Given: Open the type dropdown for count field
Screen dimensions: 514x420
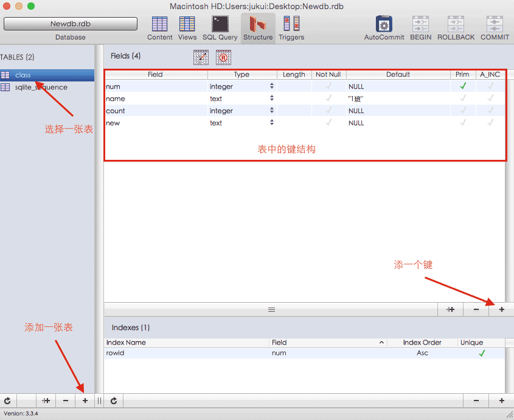Looking at the screenshot, I should [272, 111].
